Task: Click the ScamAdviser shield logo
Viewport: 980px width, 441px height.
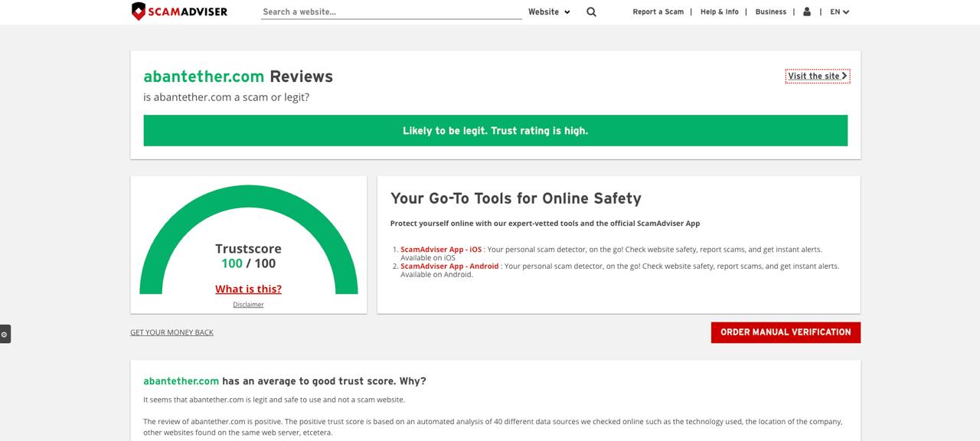Action: [139, 11]
